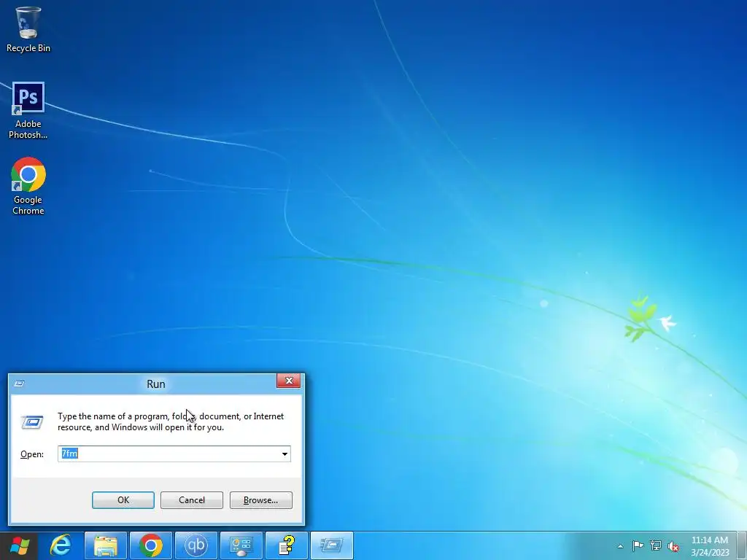
Task: Show hidden system tray icons arrow
Action: 620,546
